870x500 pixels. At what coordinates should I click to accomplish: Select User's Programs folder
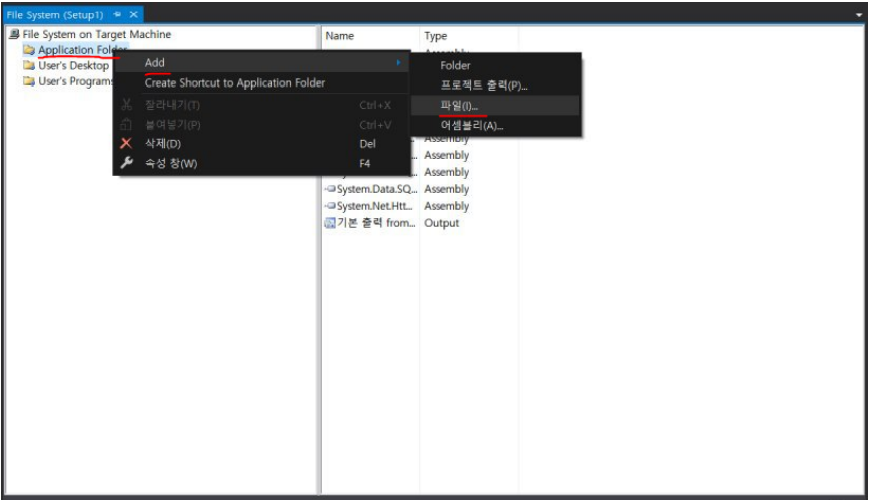(75, 81)
